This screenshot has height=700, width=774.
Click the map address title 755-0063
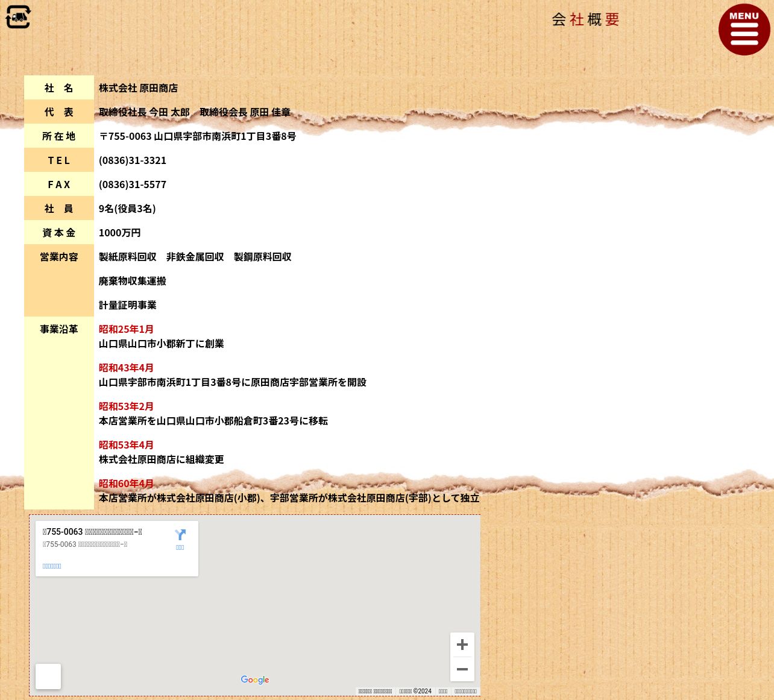click(x=92, y=532)
